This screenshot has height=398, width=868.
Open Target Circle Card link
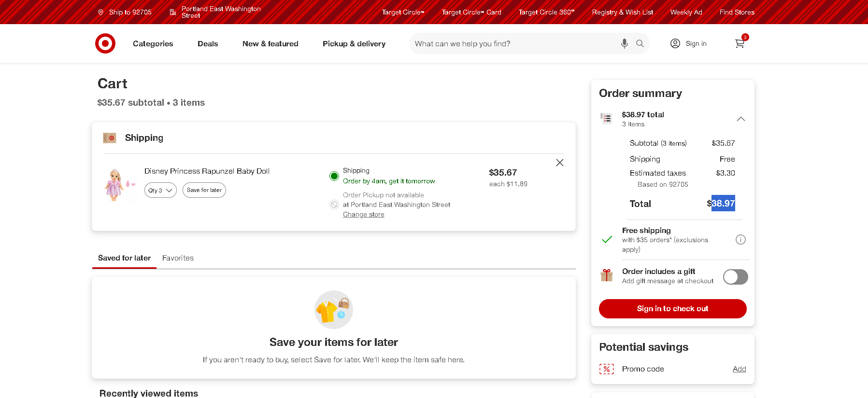tap(471, 12)
